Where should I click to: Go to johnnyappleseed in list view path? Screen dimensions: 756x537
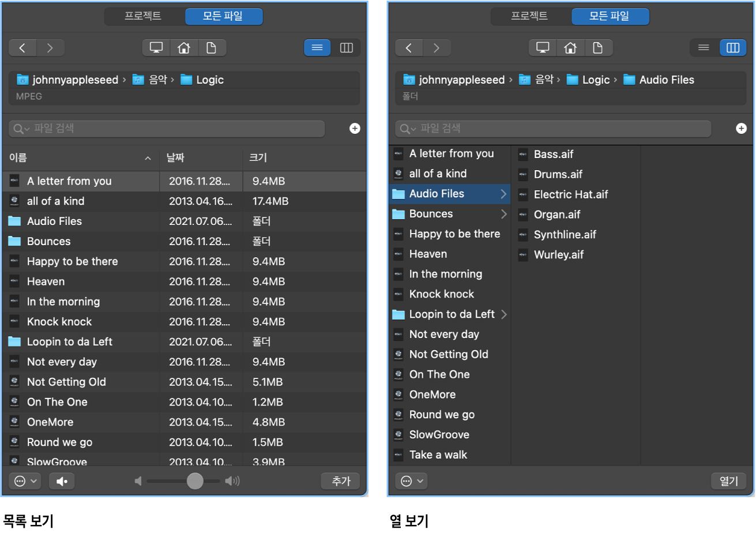point(67,80)
